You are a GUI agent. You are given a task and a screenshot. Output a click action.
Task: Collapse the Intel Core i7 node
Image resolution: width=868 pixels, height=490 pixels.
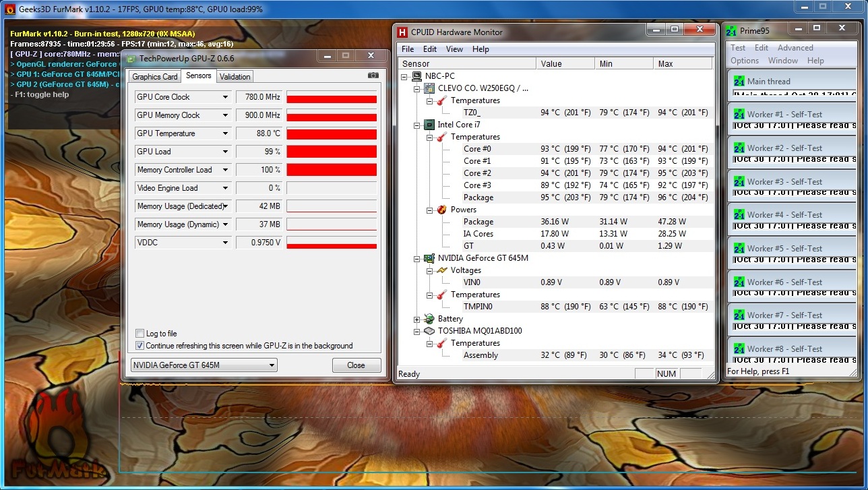[416, 125]
